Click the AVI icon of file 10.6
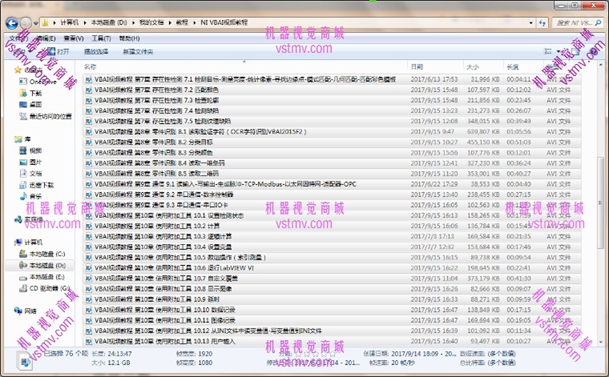Image resolution: width=609 pixels, height=377 pixels. [89, 268]
